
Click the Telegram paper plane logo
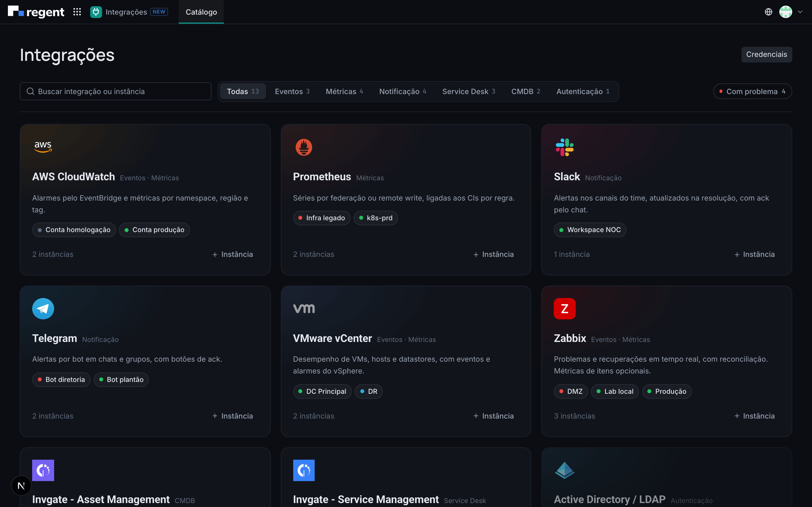click(43, 308)
